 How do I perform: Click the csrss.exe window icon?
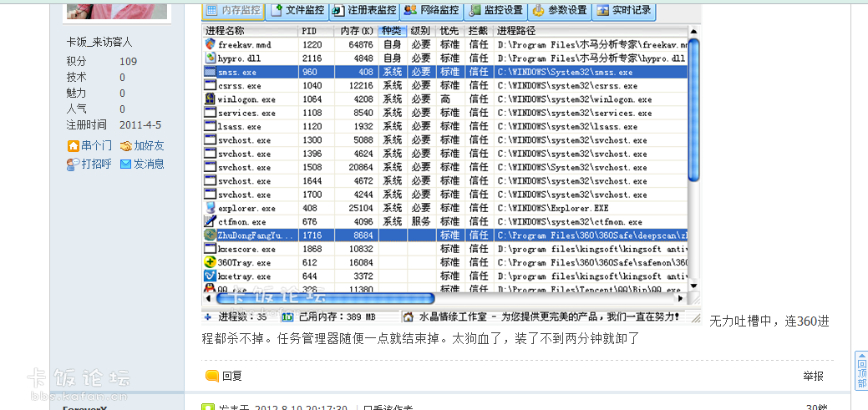210,85
